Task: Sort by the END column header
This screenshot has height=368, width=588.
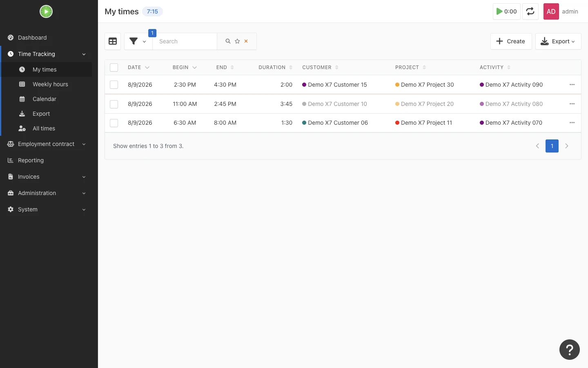Action: tap(225, 67)
